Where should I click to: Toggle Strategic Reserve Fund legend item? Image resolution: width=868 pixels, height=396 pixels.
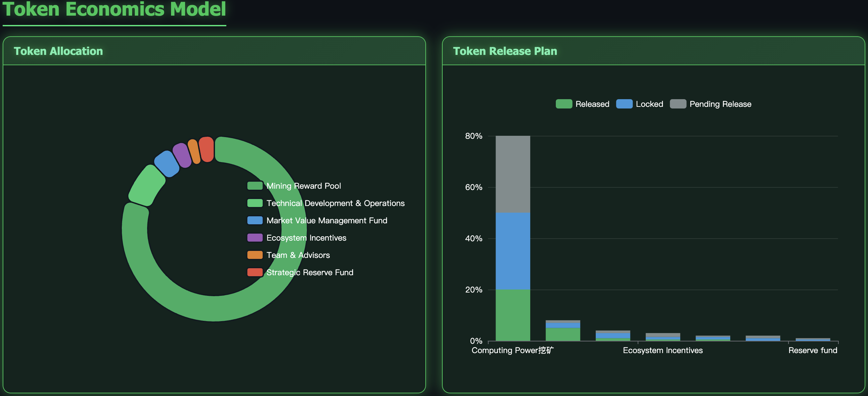[309, 272]
